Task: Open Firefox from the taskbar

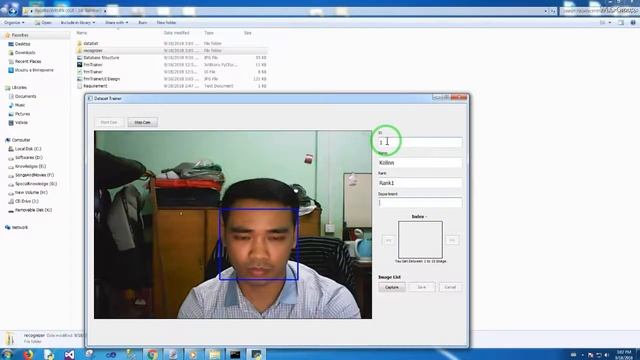Action: click(x=28, y=355)
